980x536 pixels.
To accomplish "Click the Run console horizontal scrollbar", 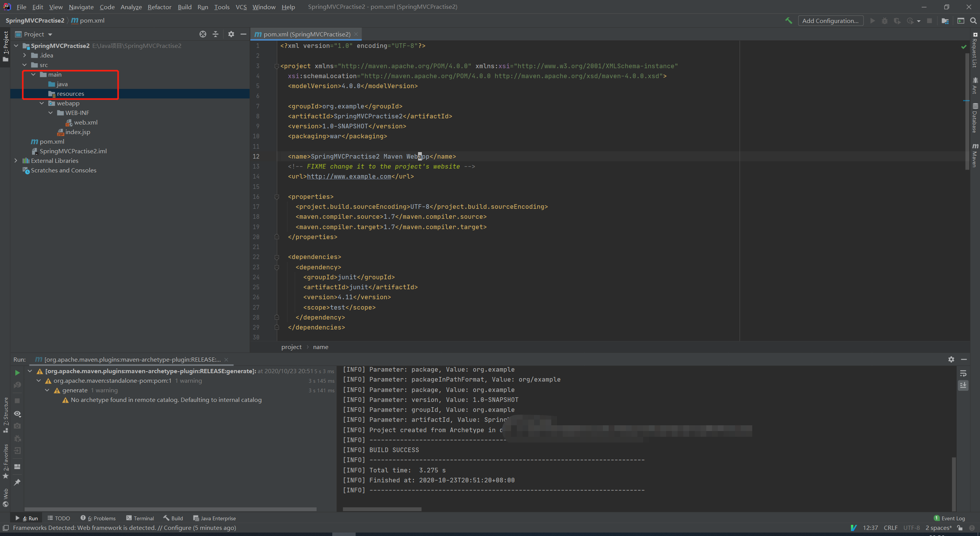I will (382, 509).
